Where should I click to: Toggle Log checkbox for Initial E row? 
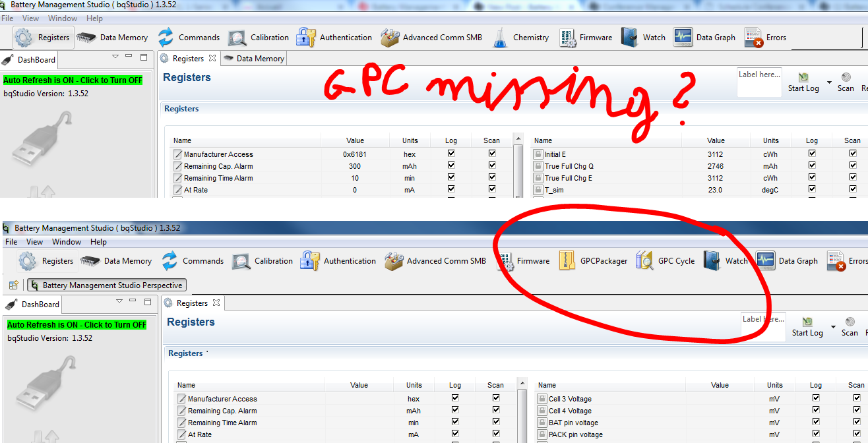point(812,154)
